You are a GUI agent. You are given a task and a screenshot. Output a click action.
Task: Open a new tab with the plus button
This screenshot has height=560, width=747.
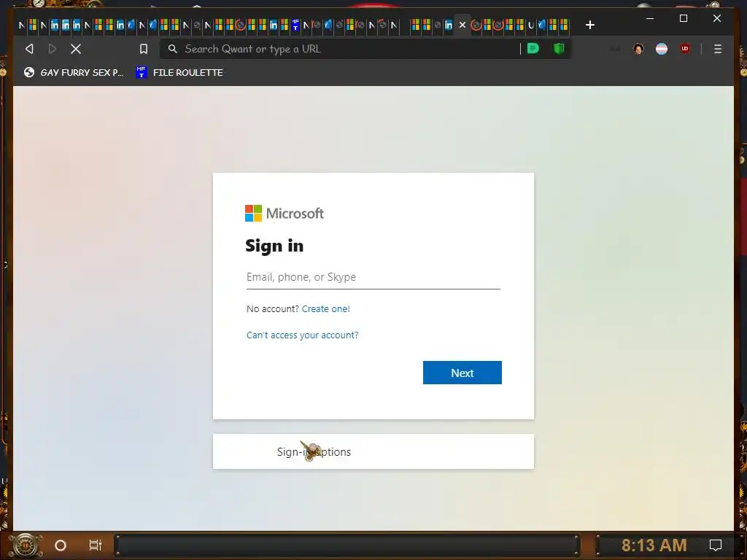click(x=589, y=25)
